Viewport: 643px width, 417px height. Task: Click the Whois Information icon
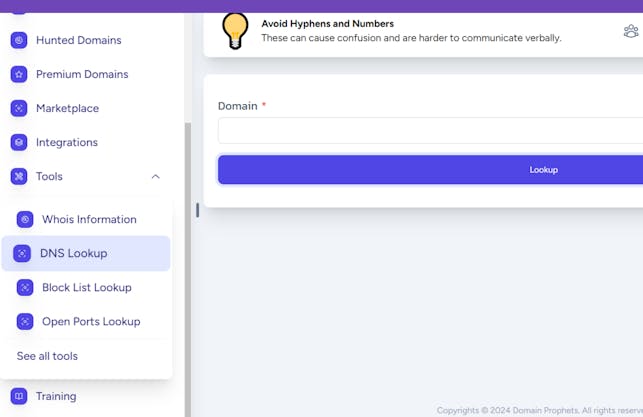coord(25,220)
